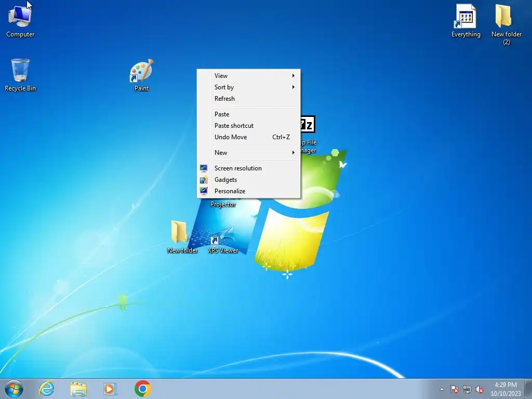The image size is (532, 399).
Task: Launch Google Chrome from taskbar
Action: coord(142,389)
